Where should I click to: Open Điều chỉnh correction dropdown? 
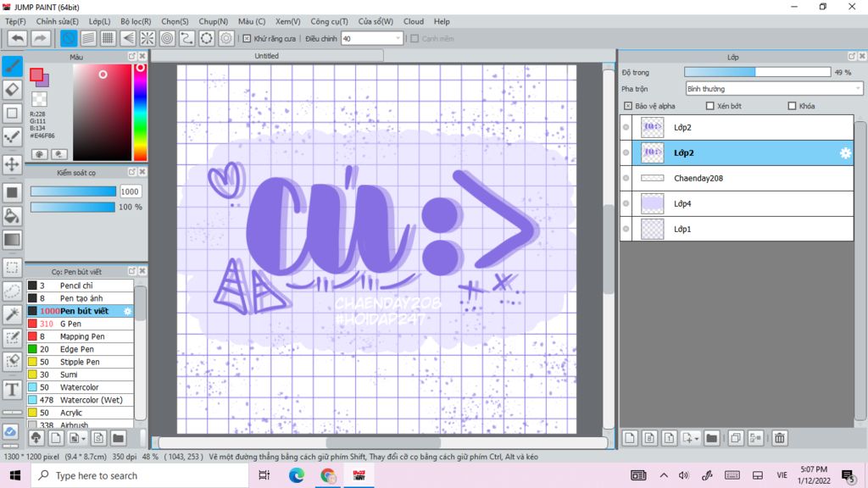[x=371, y=39]
